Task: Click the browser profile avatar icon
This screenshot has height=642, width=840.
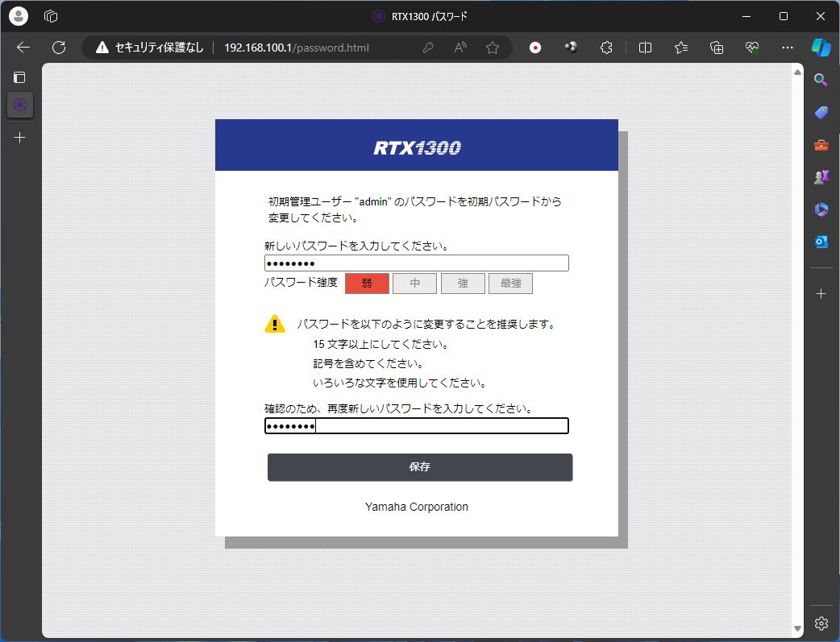Action: pos(19,16)
